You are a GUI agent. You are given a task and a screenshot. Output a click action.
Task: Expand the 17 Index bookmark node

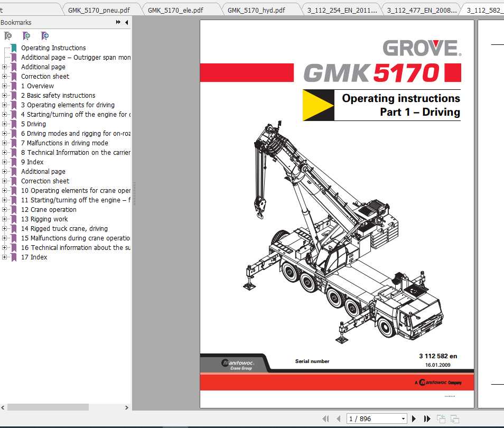(4, 257)
